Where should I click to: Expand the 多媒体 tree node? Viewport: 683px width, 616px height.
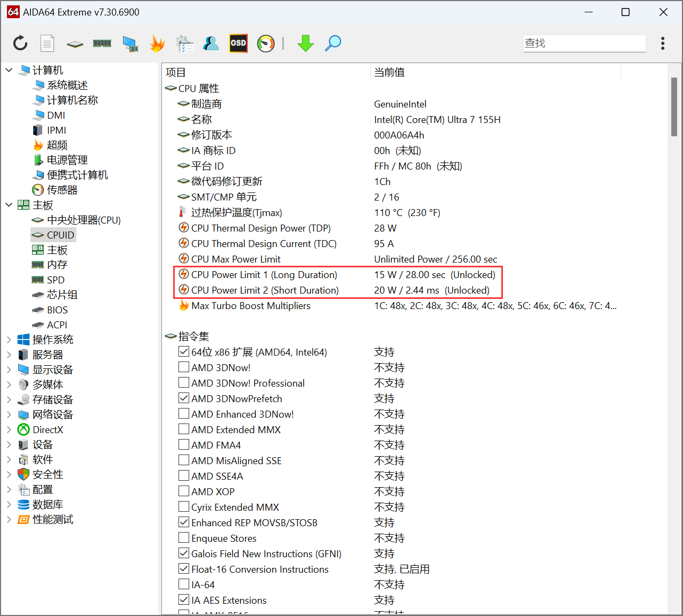[9, 384]
